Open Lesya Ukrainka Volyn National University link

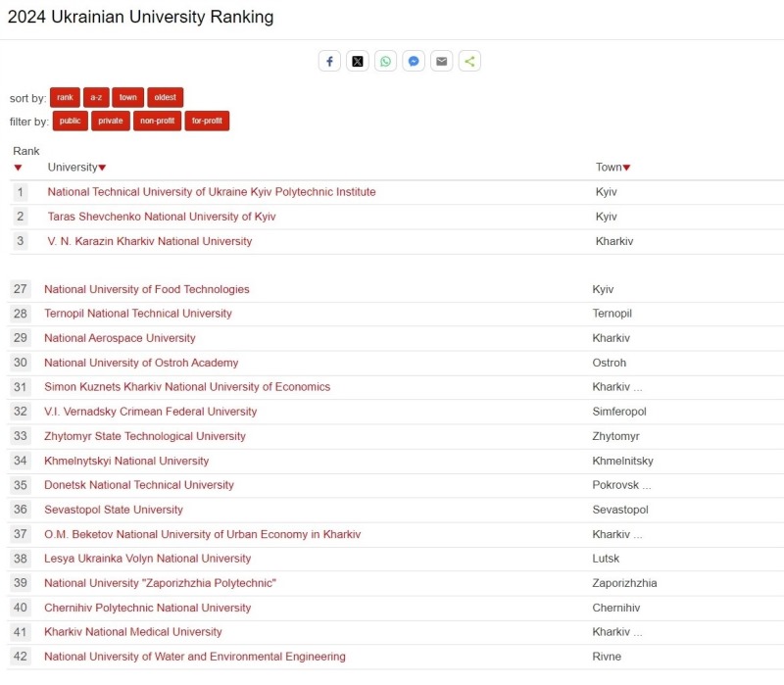[x=148, y=559]
